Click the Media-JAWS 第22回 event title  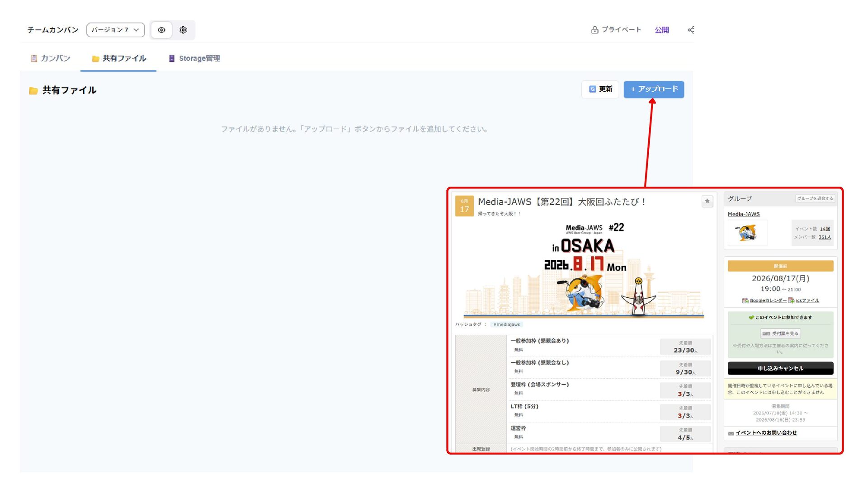click(561, 202)
